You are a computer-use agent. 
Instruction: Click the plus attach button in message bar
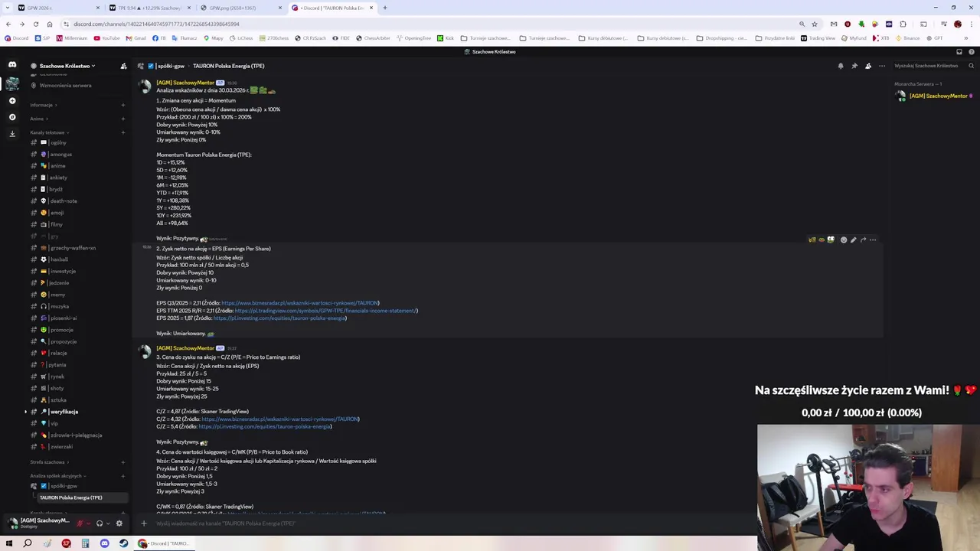[143, 523]
